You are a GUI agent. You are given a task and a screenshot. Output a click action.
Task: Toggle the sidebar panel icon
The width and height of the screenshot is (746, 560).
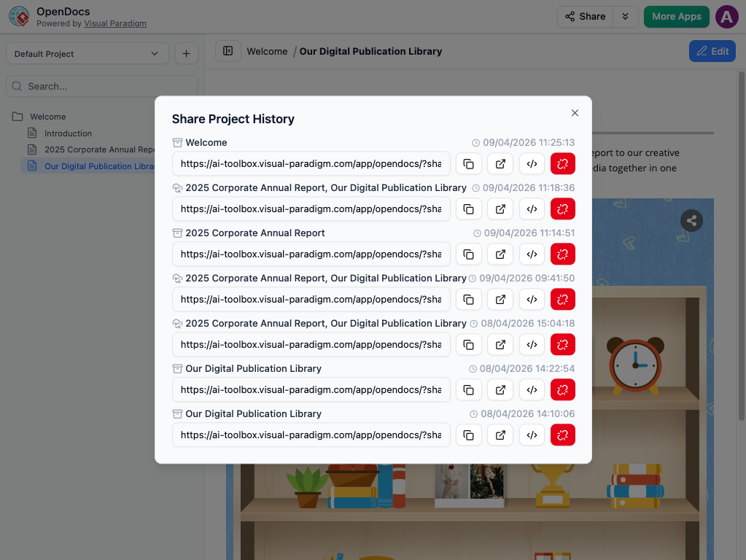click(x=228, y=51)
